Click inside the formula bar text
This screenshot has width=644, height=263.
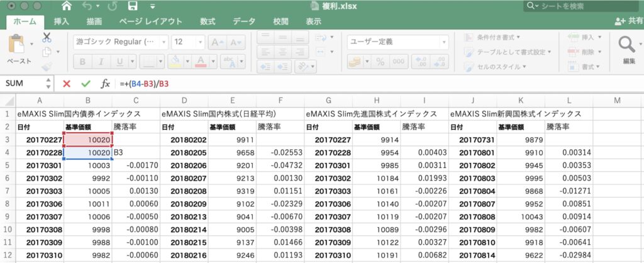(x=144, y=84)
